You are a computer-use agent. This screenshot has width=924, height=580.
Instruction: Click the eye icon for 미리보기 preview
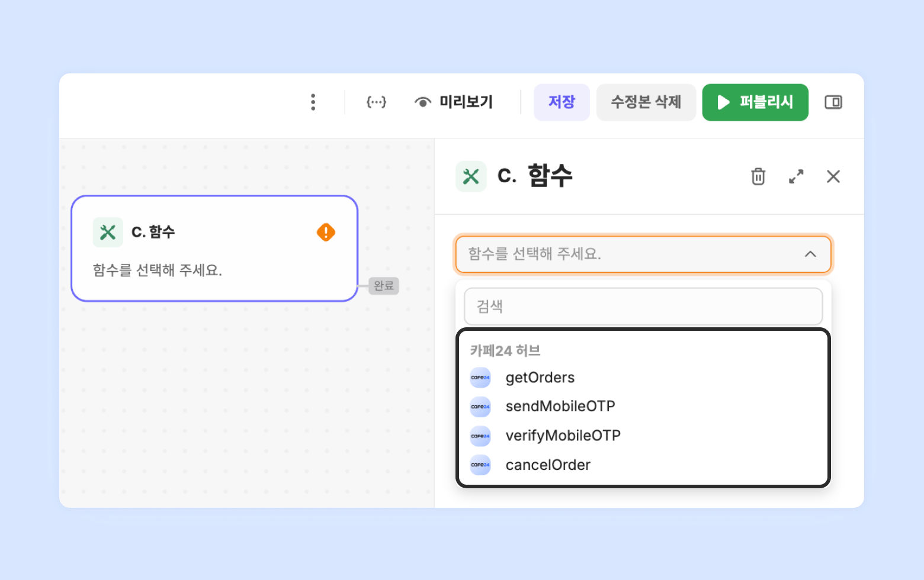[422, 102]
